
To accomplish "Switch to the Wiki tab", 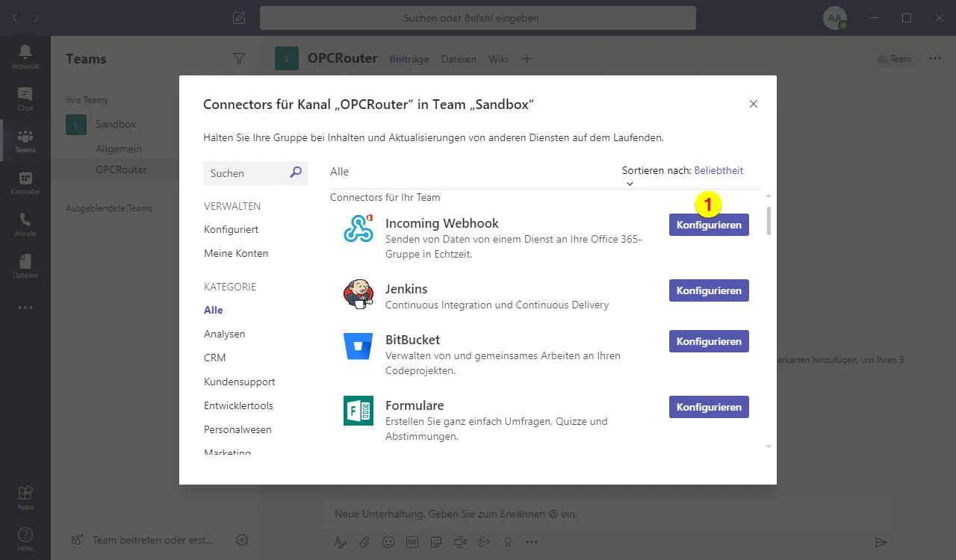I will coord(498,59).
